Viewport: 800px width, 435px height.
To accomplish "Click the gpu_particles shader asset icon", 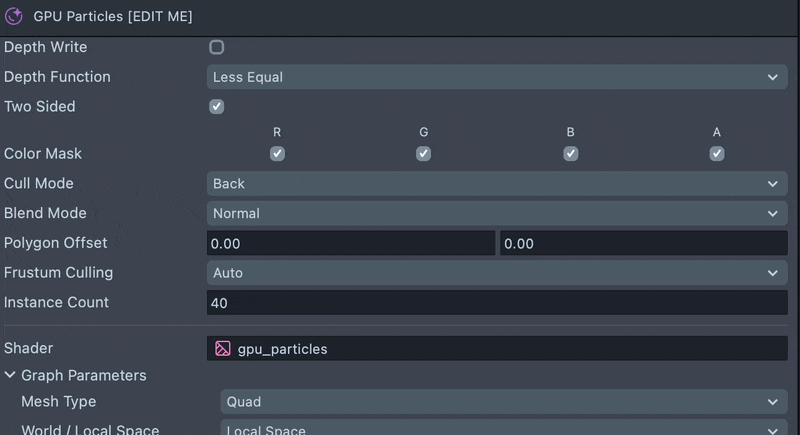I will coord(222,349).
